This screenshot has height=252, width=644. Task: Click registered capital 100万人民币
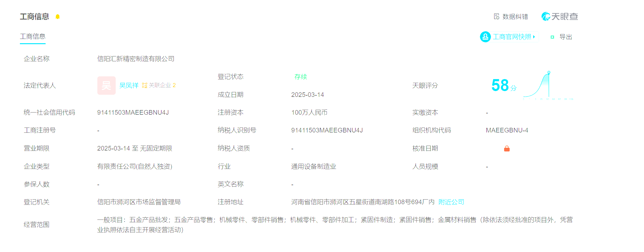pos(309,113)
